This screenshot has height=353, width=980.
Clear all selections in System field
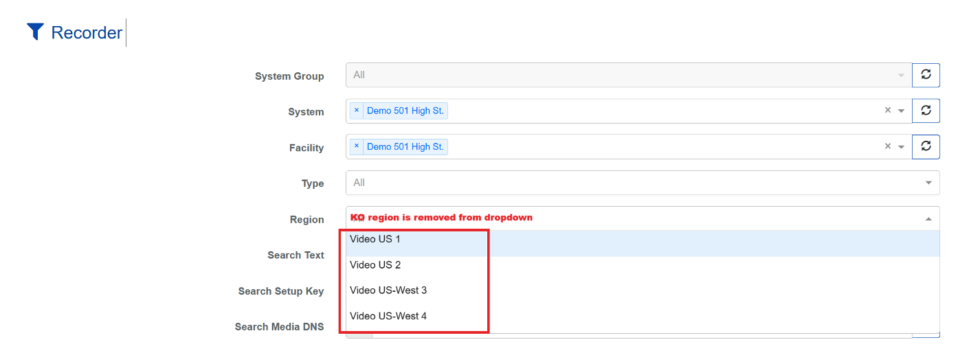pos(887,111)
